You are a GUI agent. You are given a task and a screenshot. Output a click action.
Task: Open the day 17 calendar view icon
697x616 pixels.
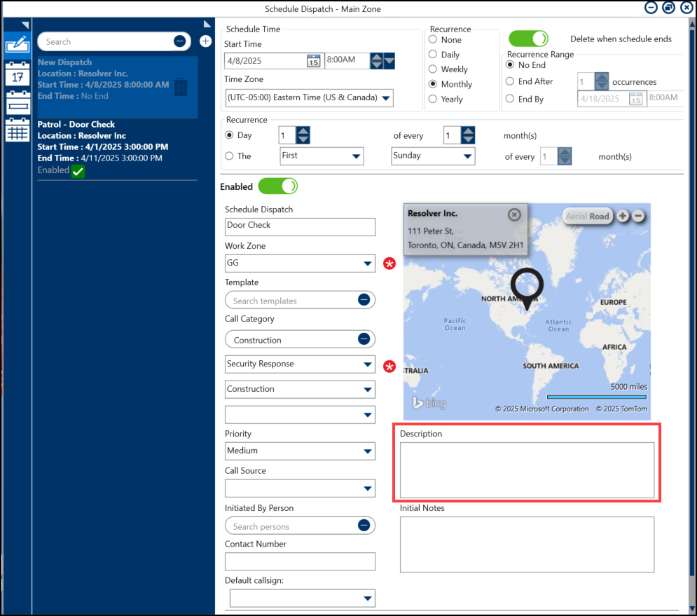(17, 74)
